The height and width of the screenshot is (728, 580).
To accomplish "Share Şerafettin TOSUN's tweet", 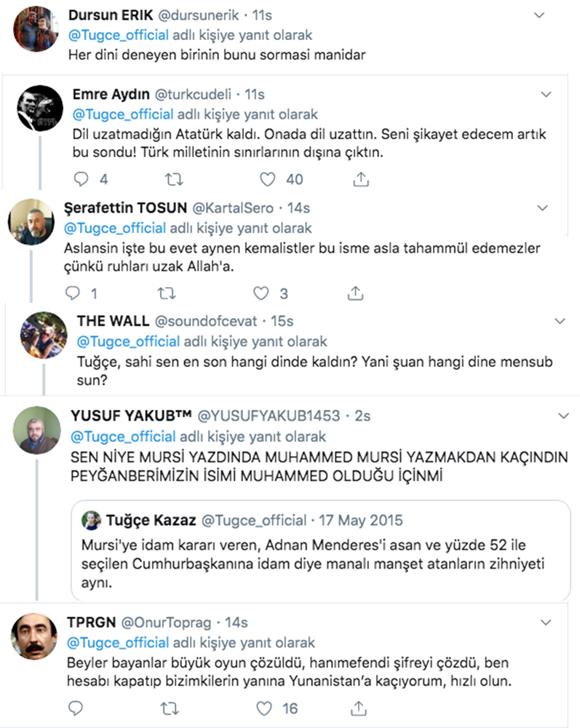I will [354, 293].
